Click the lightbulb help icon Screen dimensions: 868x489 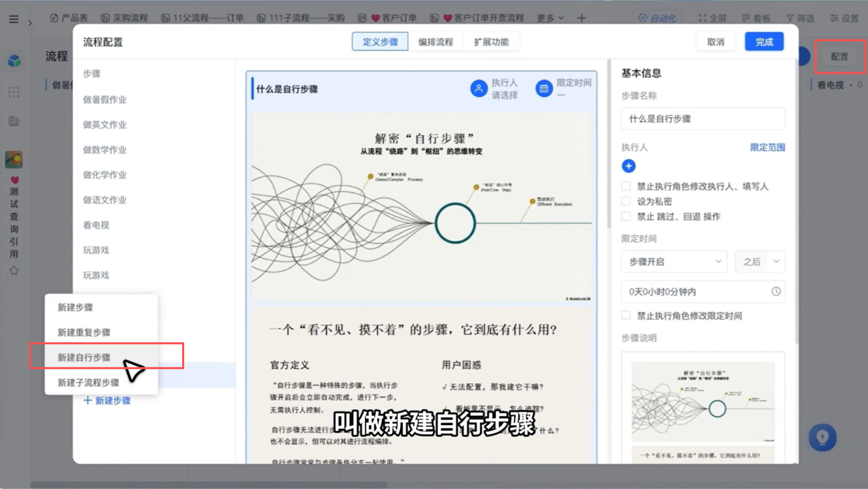coord(822,438)
